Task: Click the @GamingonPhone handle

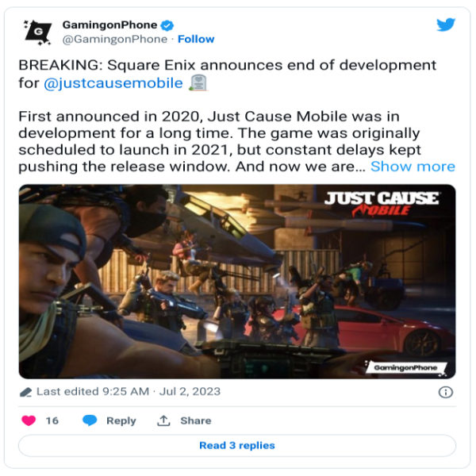Action: [x=115, y=39]
